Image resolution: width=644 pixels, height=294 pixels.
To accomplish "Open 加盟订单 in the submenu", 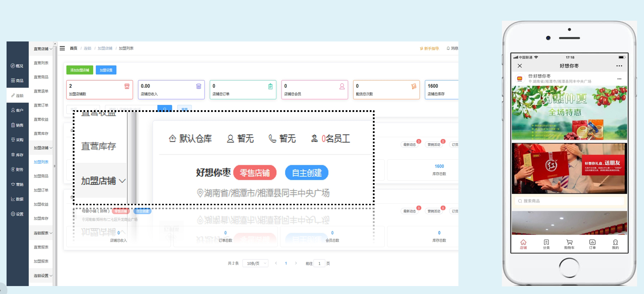I will click(x=41, y=190).
